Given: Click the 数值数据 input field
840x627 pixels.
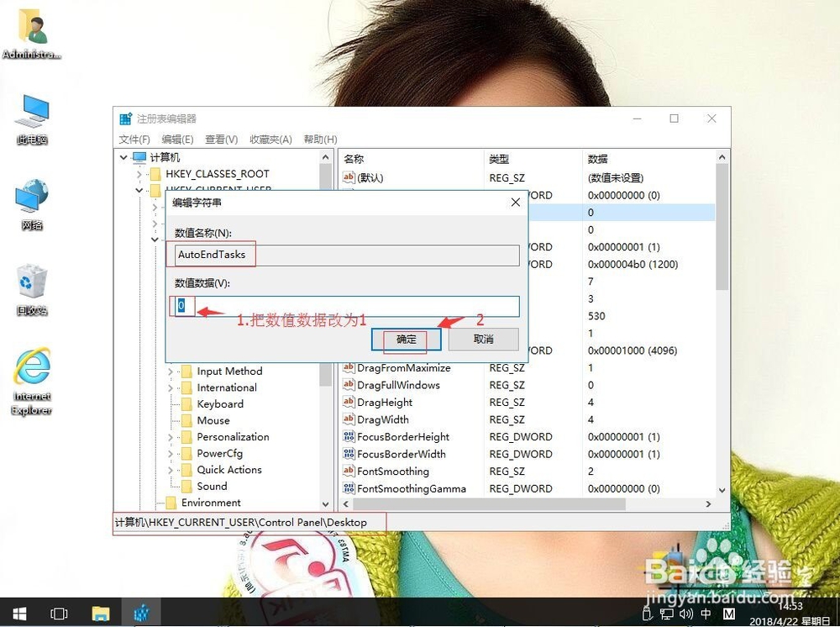Looking at the screenshot, I should point(347,306).
